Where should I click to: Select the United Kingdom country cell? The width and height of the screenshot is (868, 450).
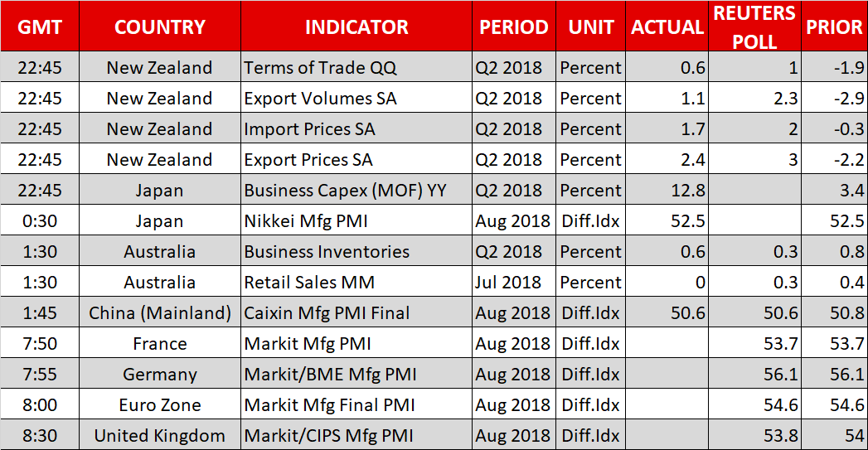pos(159,436)
